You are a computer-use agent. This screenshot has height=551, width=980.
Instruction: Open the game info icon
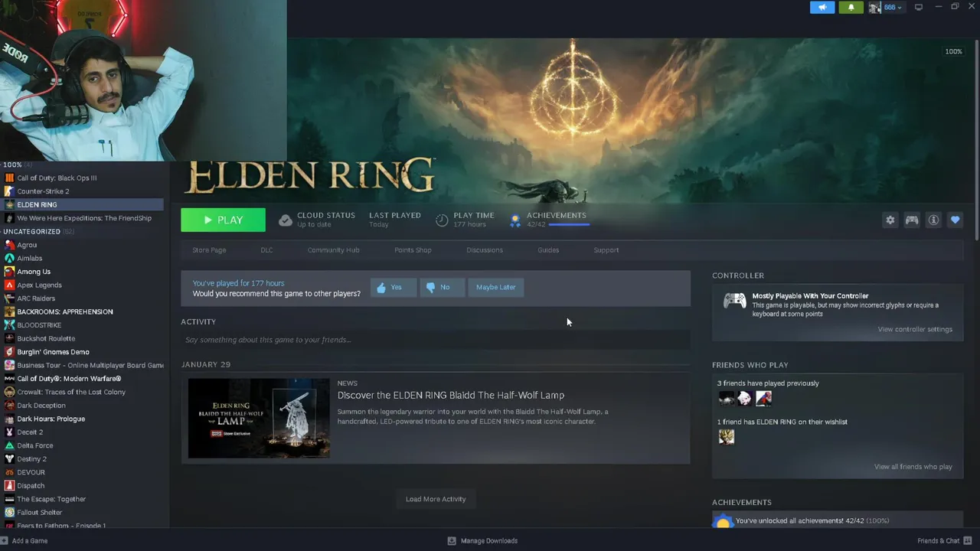(933, 220)
